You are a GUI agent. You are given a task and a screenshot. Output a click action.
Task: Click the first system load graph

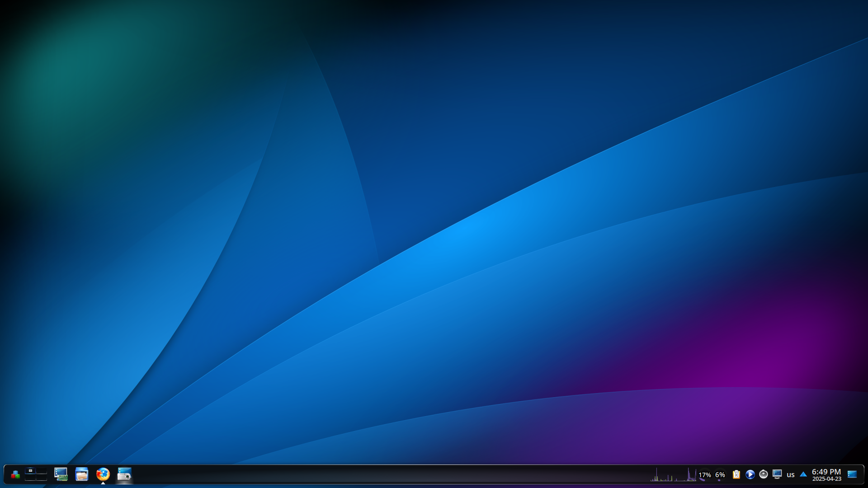[661, 475]
